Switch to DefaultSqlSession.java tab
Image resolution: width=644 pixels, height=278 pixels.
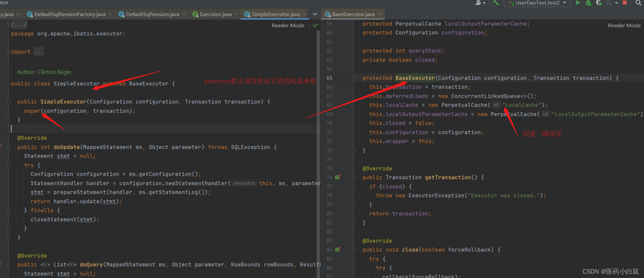pos(153,14)
